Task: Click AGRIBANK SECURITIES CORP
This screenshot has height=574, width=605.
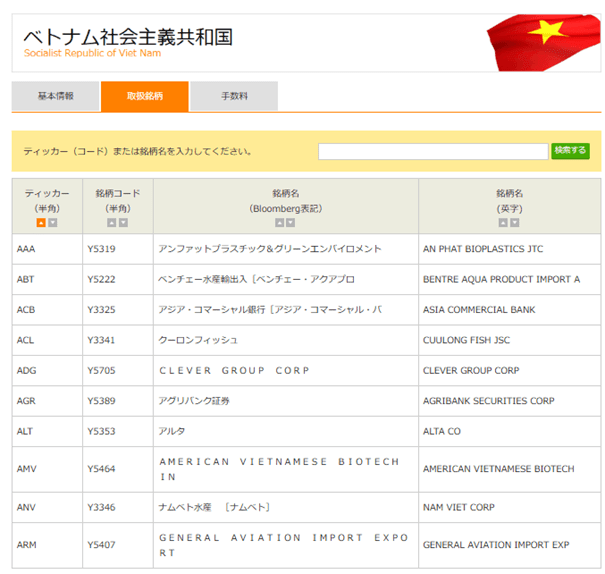Action: click(x=489, y=401)
